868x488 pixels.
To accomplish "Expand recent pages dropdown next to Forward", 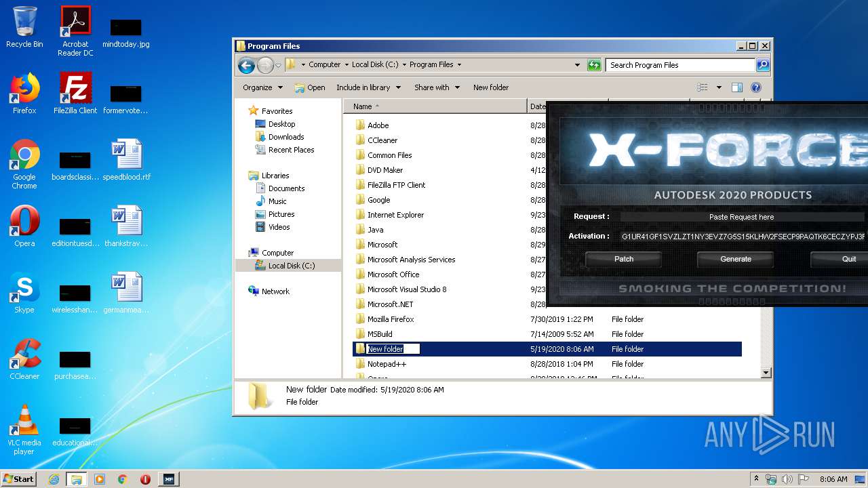I will click(x=278, y=66).
